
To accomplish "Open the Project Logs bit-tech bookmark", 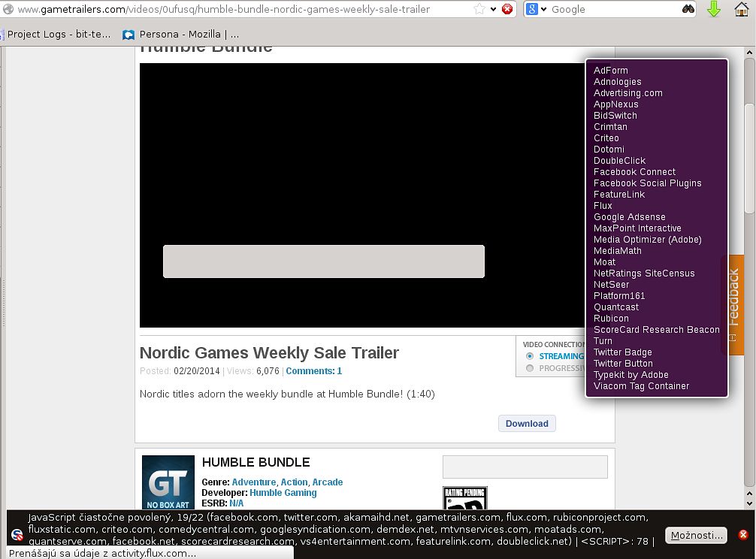I will pos(57,35).
